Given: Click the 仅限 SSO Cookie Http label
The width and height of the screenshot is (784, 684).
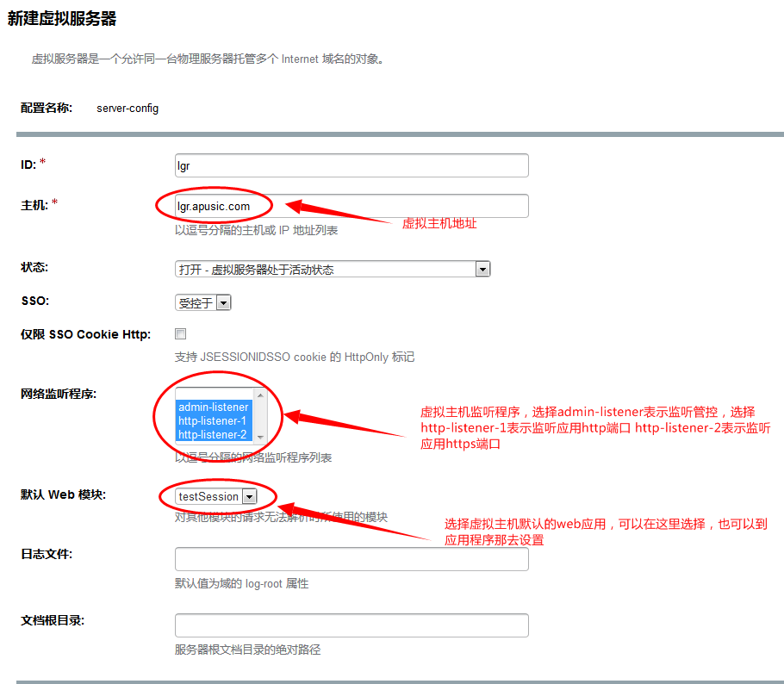Looking at the screenshot, I should point(85,334).
